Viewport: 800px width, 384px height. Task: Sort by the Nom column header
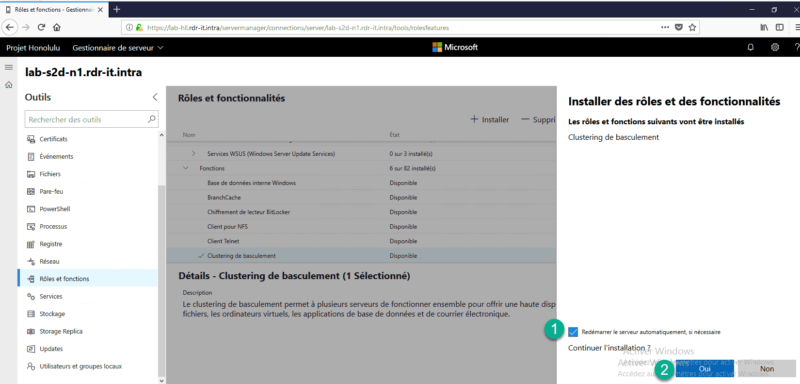[x=189, y=135]
